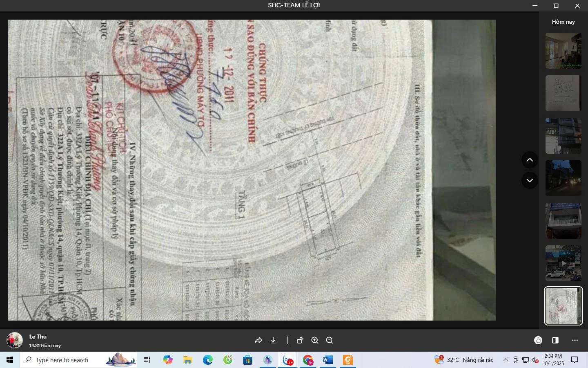Viewport: 588px width, 368px height.
Task: Select the video thumbnail with play button
Action: pos(563,263)
